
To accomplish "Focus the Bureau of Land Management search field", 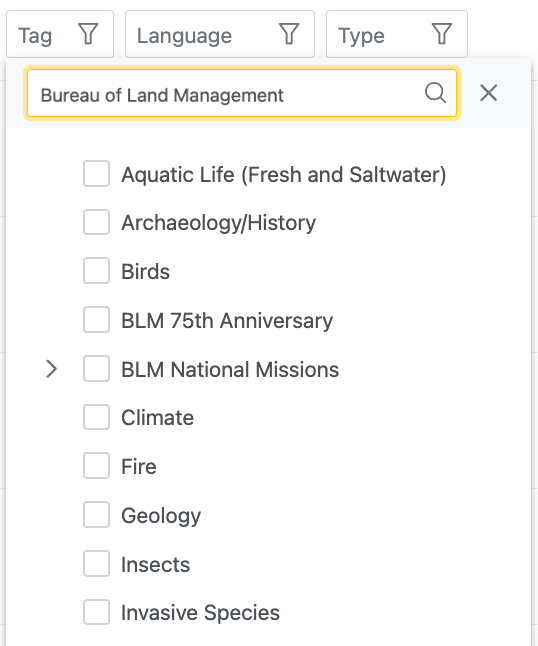I will tap(241, 93).
